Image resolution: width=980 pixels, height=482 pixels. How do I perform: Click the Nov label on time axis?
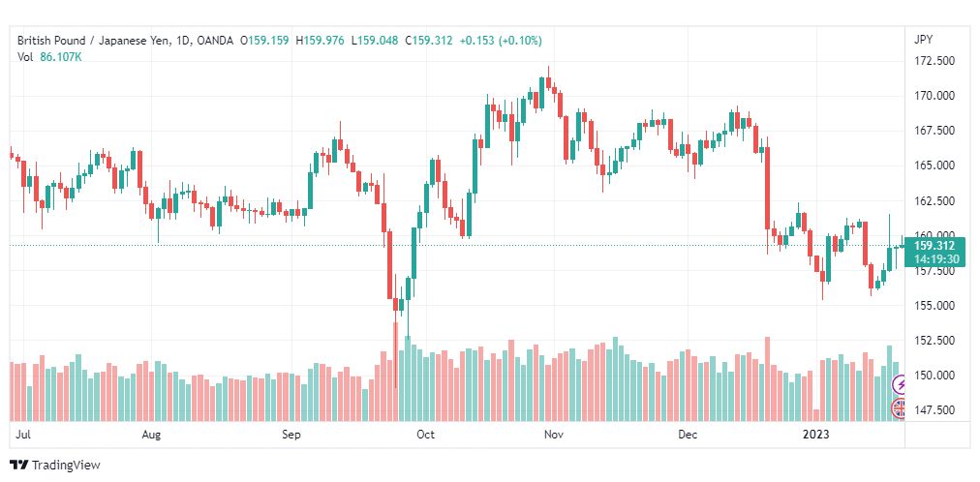(554, 435)
